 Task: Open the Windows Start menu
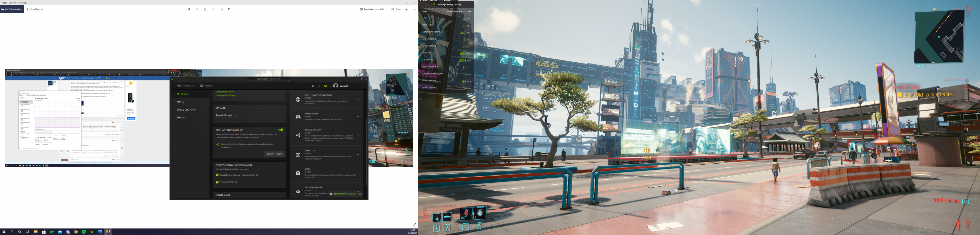click(4, 232)
